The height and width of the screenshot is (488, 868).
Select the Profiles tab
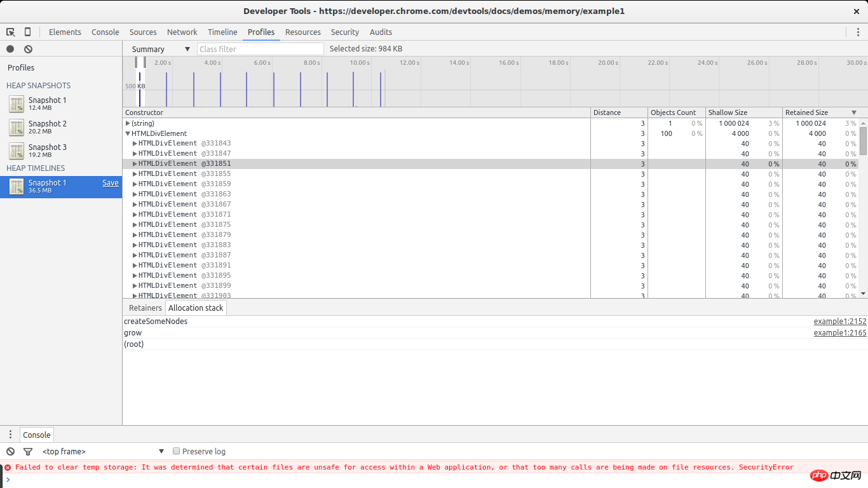pos(261,32)
